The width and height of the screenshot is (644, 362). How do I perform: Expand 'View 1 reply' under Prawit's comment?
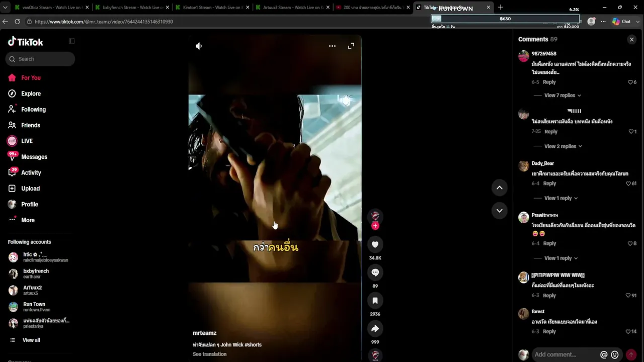click(x=561, y=258)
